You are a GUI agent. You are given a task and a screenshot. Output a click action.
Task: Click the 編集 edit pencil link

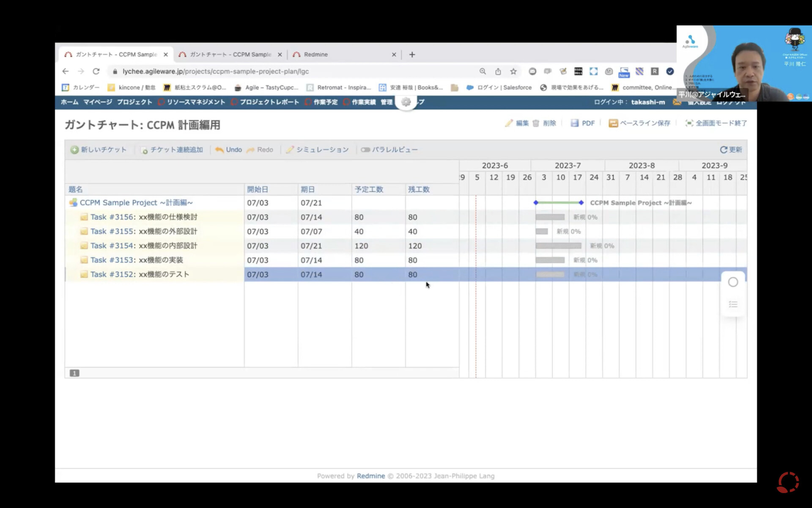(517, 123)
